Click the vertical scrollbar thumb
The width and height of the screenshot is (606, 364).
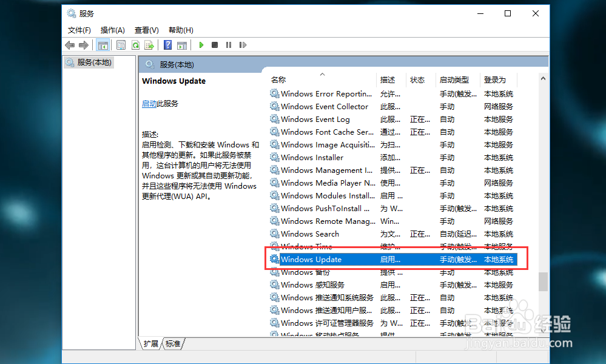(x=543, y=281)
